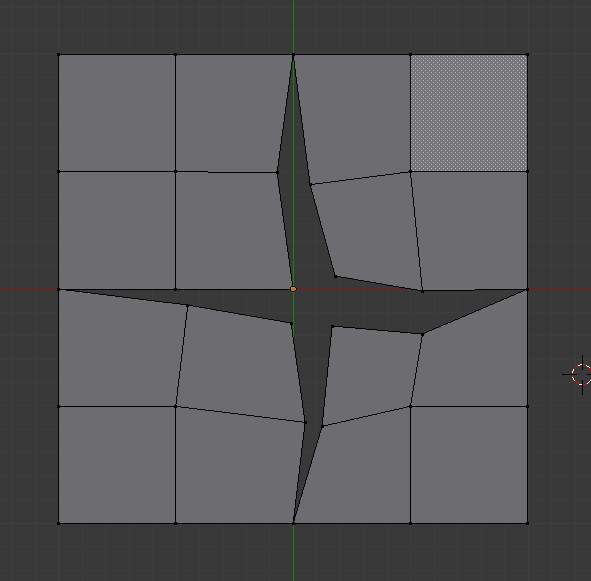Viewport: 591px width, 581px height.
Task: Select the bottom-left corner vertex of the mesh
Action: tap(58, 523)
